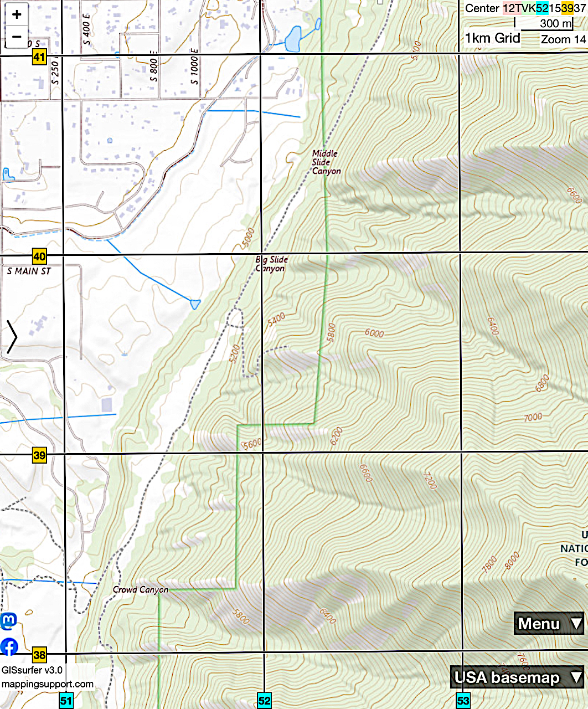Viewport: 588px width, 709px height.
Task: Open the Menu dropdown
Action: [549, 624]
